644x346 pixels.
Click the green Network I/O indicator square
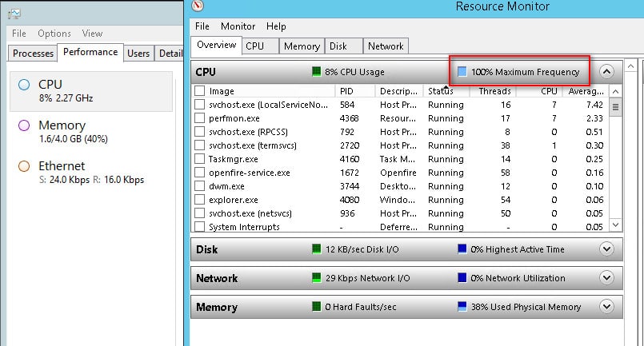[x=316, y=278]
